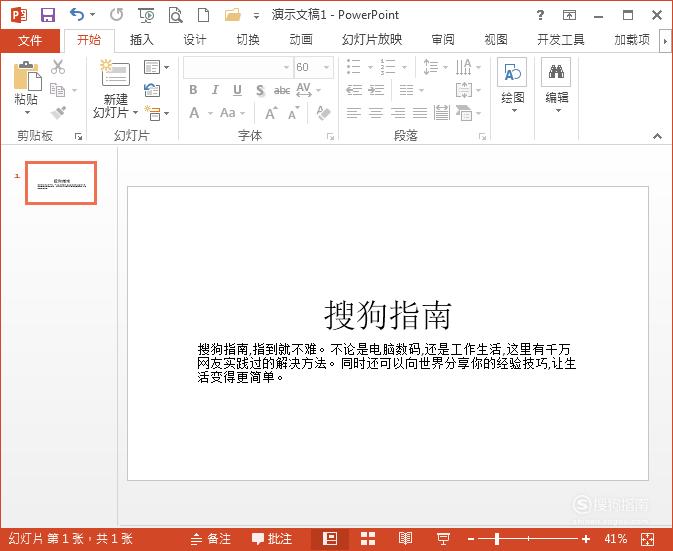
Task: Toggle Underline formatting
Action: (x=237, y=90)
